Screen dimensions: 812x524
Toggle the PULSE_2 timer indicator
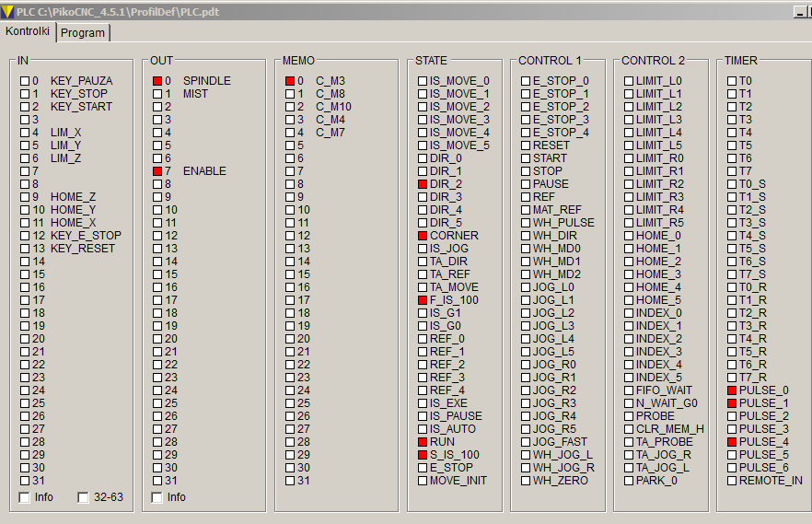point(732,415)
